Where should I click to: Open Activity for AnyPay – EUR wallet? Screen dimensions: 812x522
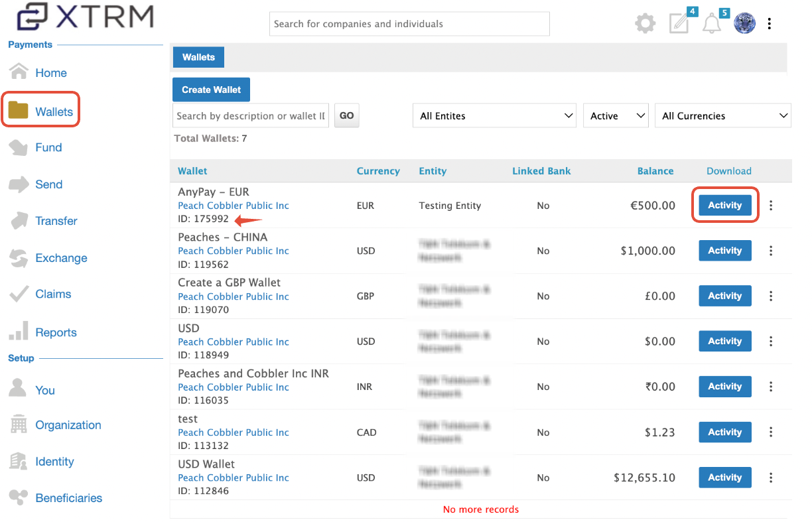[x=725, y=206]
